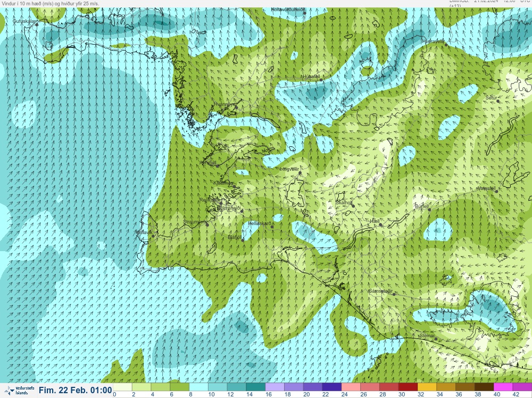Click the Setur station label
This screenshot has height=398, width=532.
tap(491, 98)
